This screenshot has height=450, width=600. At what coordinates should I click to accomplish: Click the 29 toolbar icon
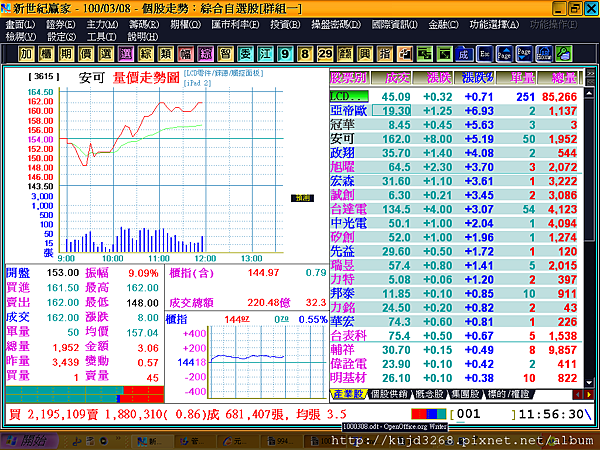[324, 54]
